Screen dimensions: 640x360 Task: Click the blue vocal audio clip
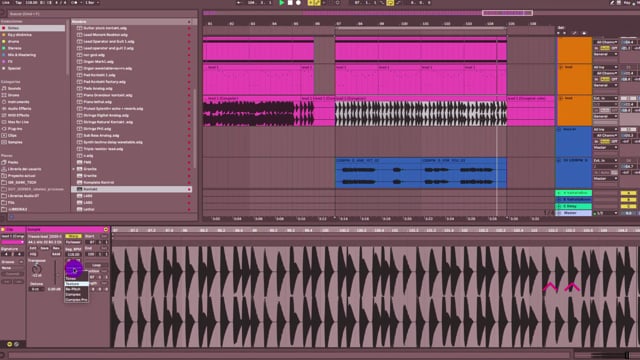pos(421,173)
